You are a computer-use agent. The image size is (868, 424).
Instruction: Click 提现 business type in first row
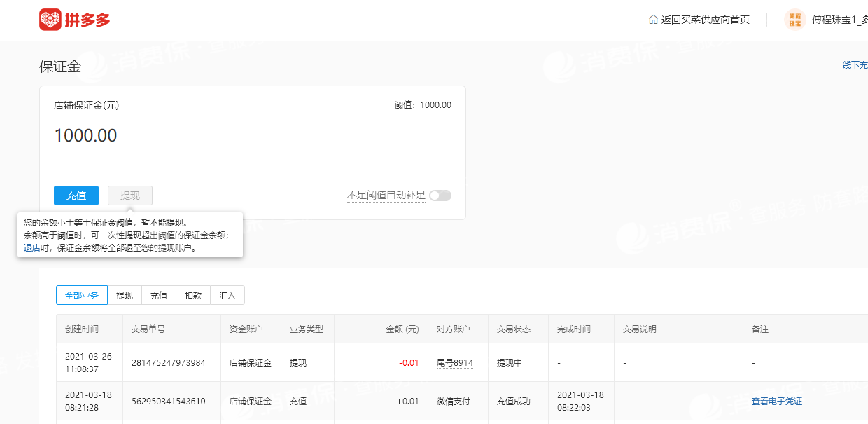click(298, 363)
